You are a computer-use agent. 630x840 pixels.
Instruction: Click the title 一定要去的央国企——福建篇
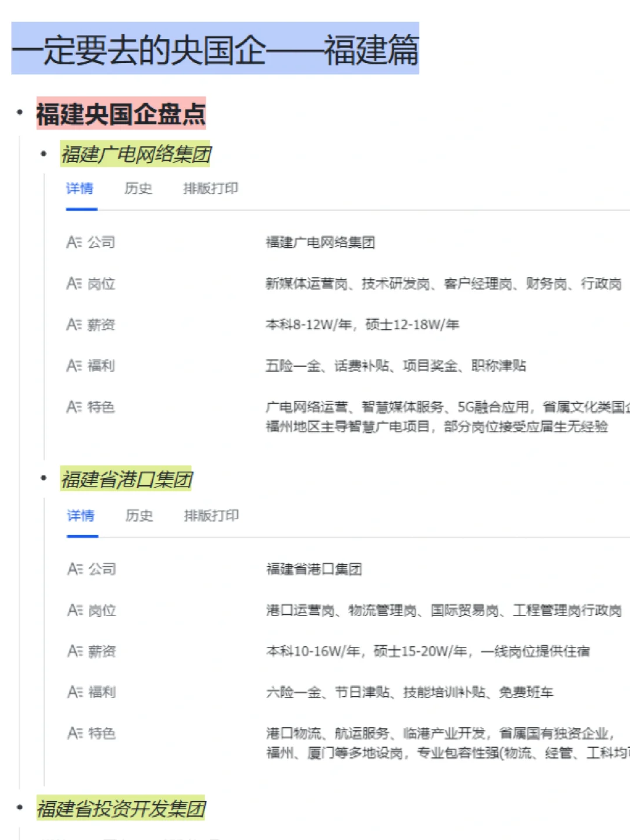215,50
